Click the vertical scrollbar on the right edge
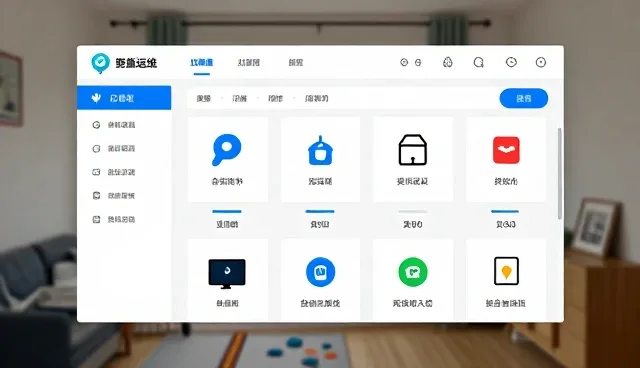This screenshot has height=368, width=640. [x=560, y=173]
